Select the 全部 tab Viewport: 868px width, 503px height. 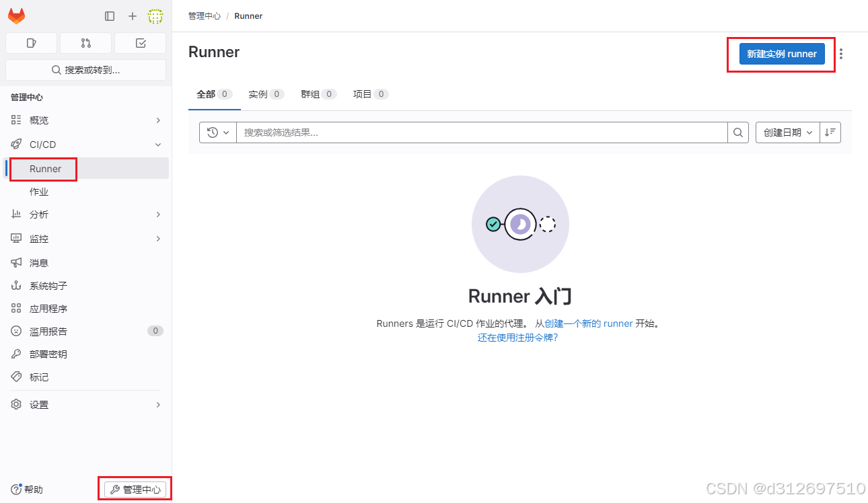[215, 94]
